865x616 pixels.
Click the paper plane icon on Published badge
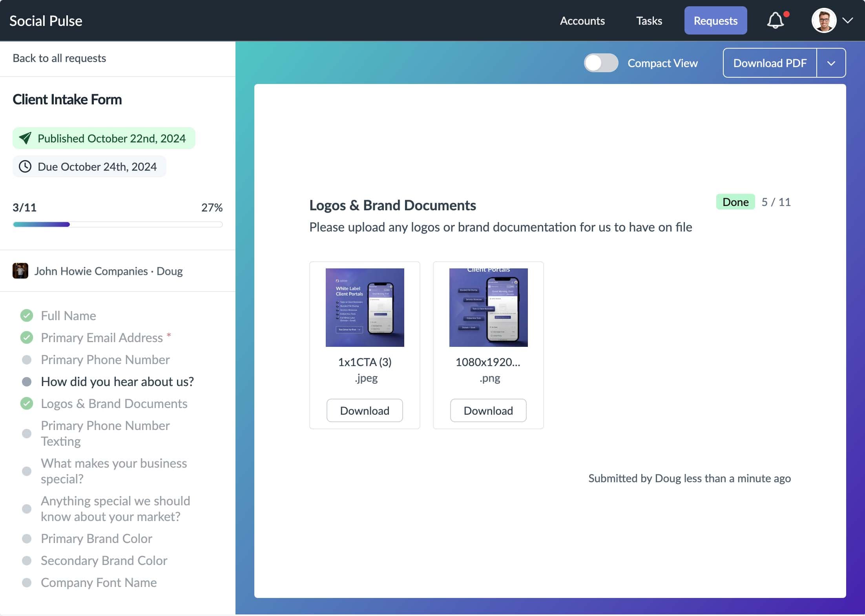coord(25,138)
